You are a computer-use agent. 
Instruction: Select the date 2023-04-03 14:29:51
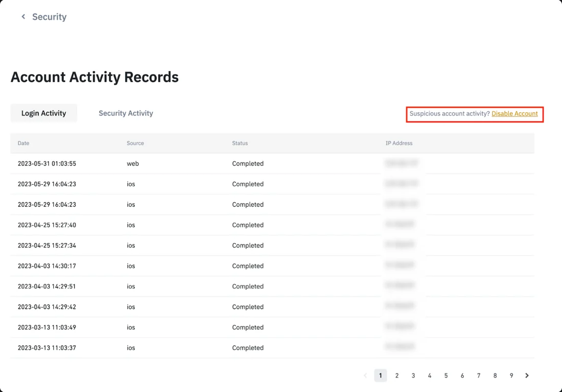pyautogui.click(x=47, y=286)
